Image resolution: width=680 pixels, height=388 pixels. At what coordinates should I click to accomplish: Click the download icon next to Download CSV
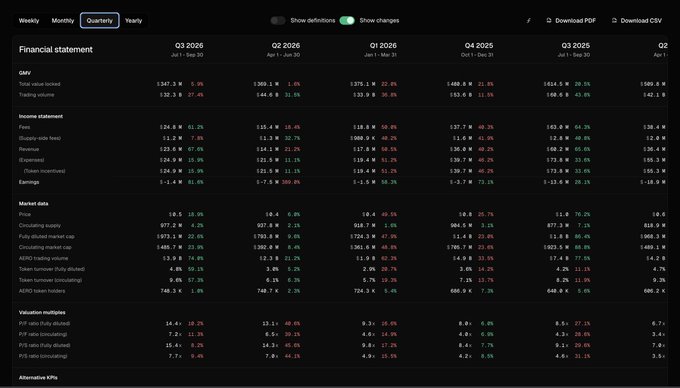click(614, 20)
